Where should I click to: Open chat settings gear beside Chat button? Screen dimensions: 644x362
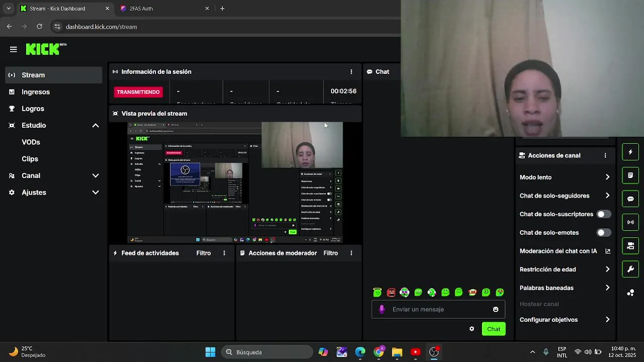tap(471, 329)
